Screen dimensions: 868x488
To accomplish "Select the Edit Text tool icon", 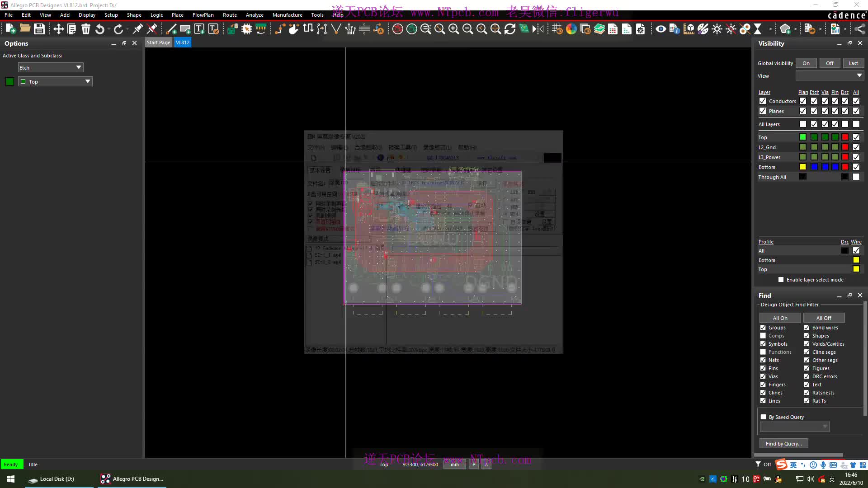I will (x=213, y=29).
